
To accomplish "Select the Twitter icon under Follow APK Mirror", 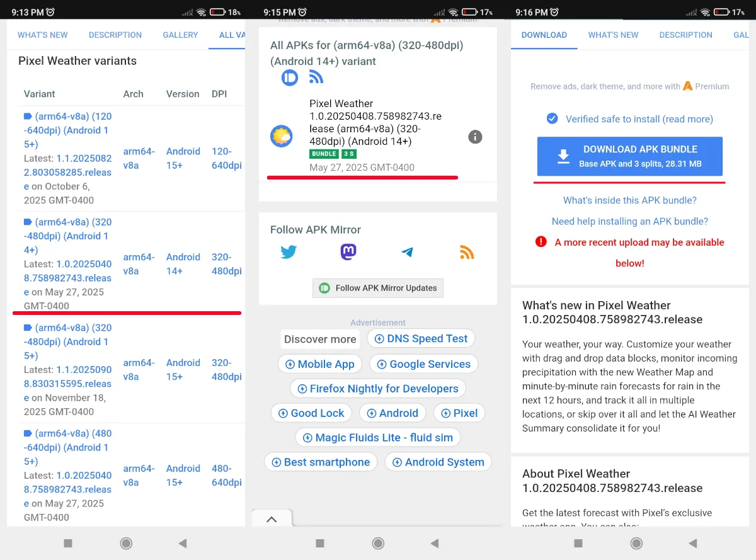I will 288,251.
